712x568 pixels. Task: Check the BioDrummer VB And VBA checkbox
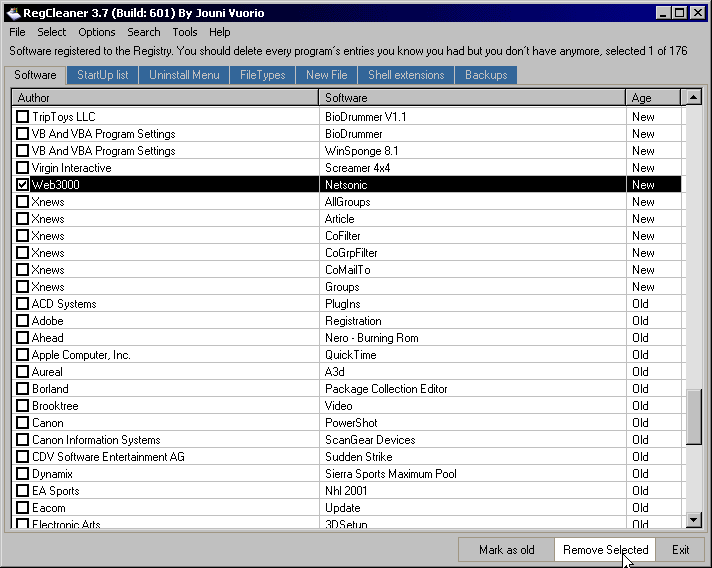[x=22, y=133]
